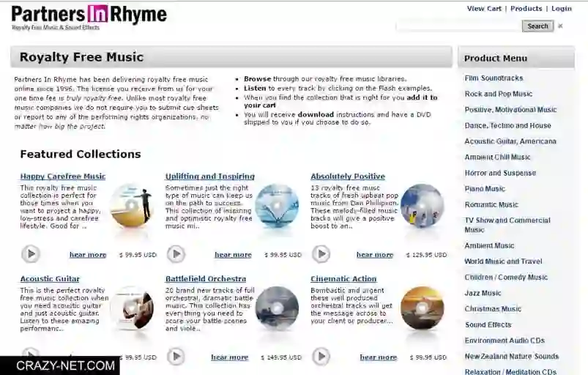Select New Zealand Nature Sounds menu item
The height and width of the screenshot is (375, 588).
click(x=512, y=356)
